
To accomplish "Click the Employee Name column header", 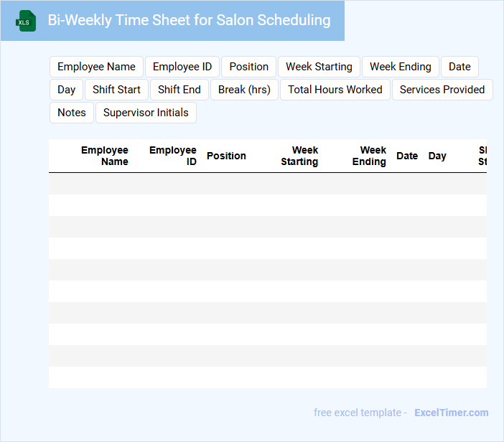I will 105,156.
